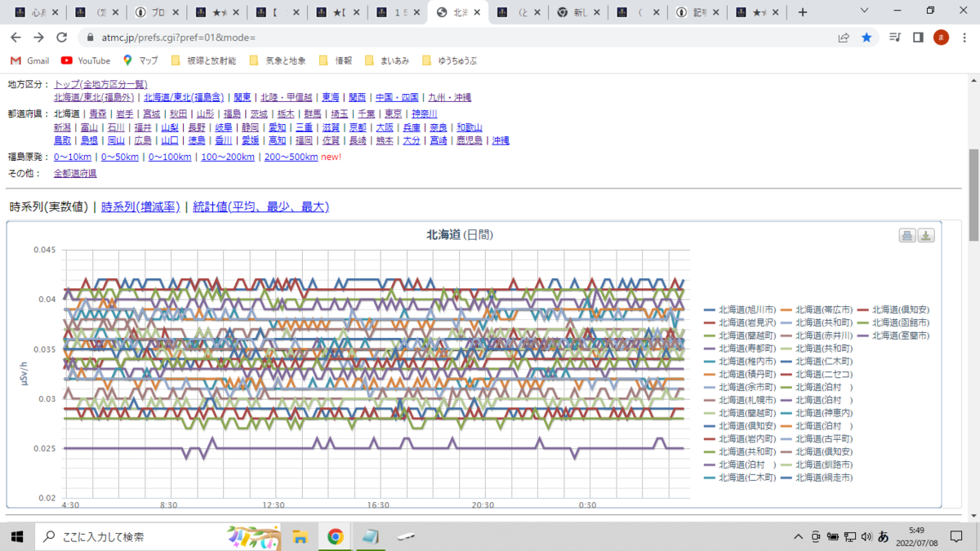
Task: Expand the ゆうちゅうぶ bookmark folder
Action: click(449, 60)
